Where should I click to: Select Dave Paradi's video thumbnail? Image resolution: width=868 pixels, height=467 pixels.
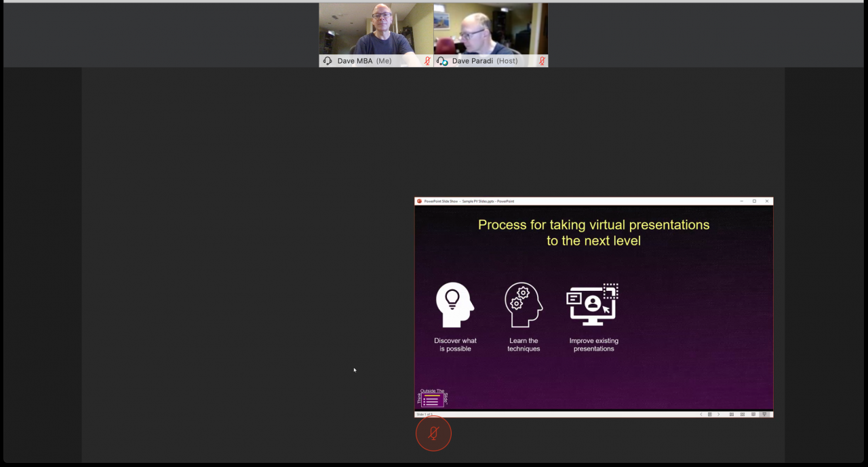coord(490,31)
